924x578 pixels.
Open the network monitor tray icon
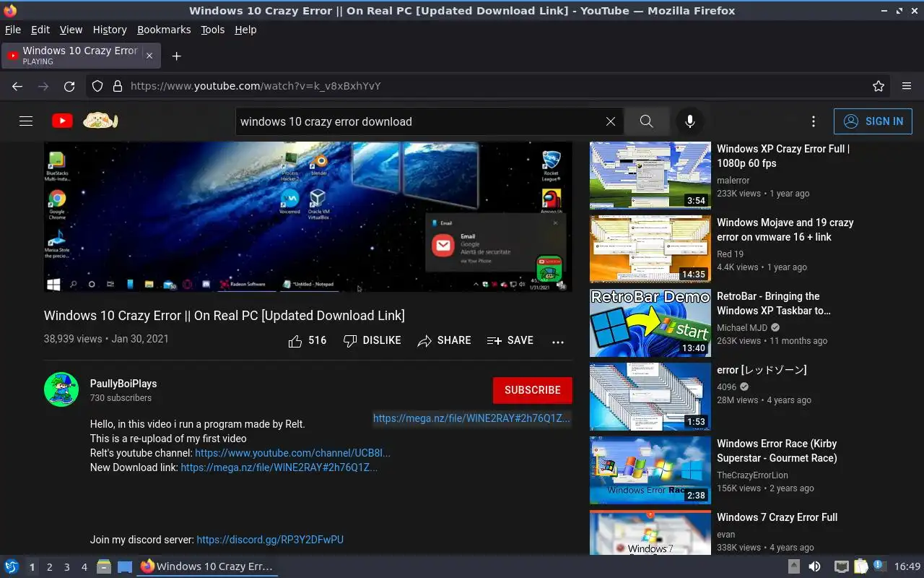pyautogui.click(x=842, y=566)
